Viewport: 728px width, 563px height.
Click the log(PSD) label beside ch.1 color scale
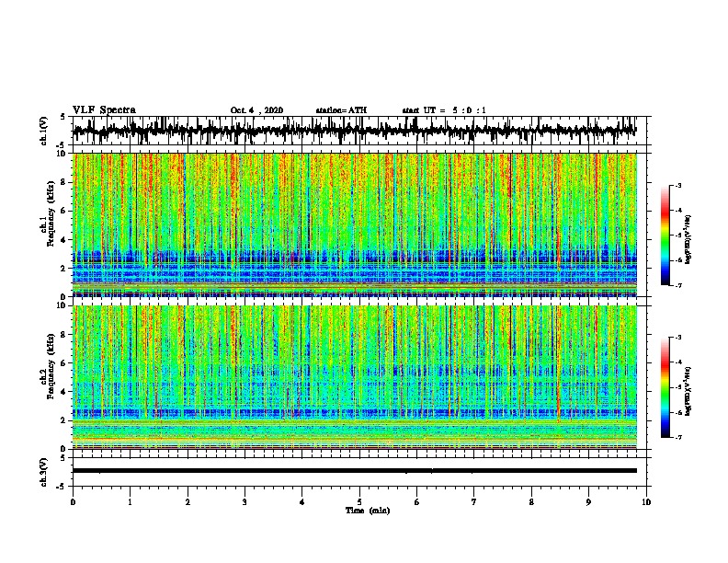[688, 240]
